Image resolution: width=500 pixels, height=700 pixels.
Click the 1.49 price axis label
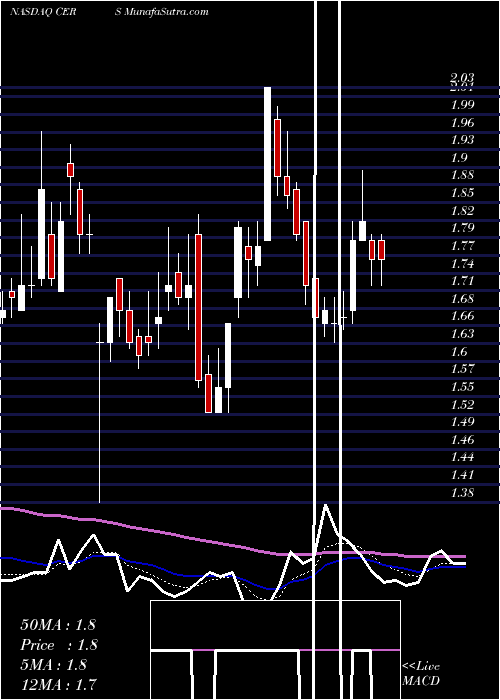[462, 421]
